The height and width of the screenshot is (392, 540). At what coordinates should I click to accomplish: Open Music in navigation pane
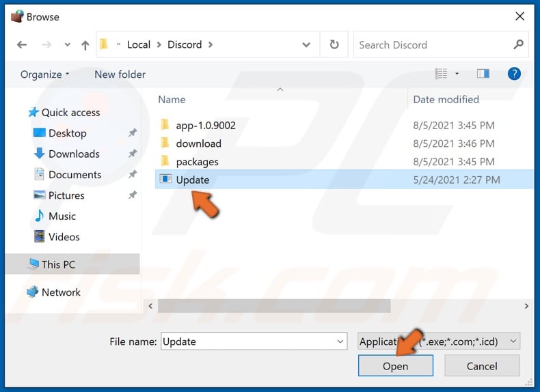tap(55, 216)
